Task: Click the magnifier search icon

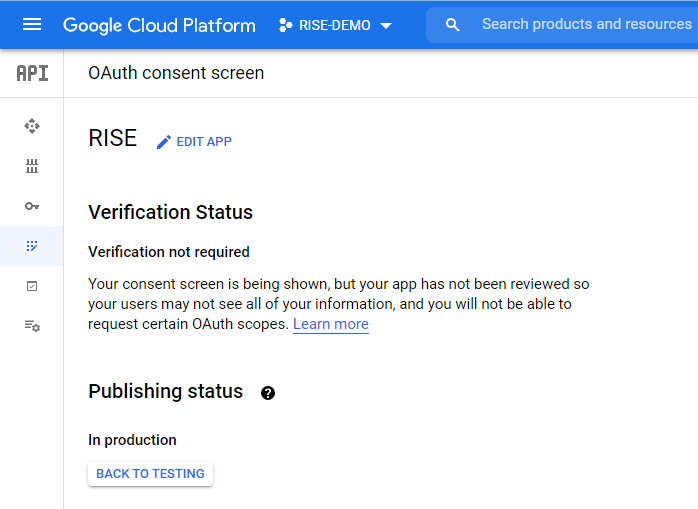Action: [453, 25]
